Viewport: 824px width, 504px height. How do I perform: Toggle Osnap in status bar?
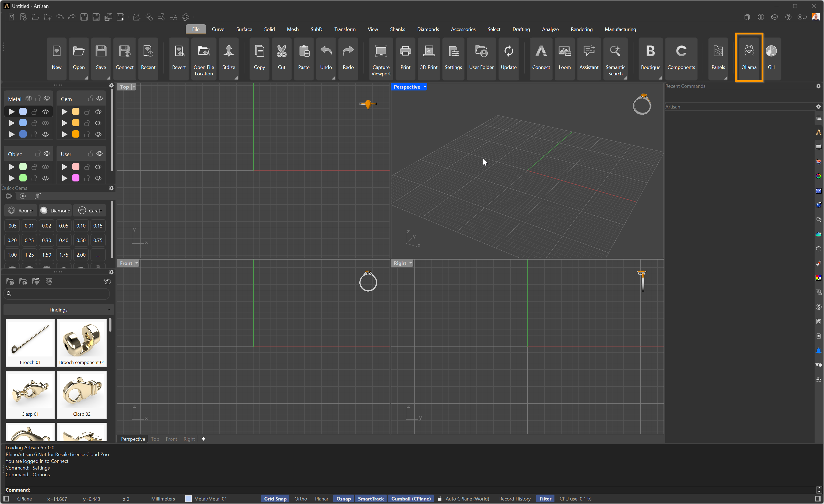click(343, 499)
